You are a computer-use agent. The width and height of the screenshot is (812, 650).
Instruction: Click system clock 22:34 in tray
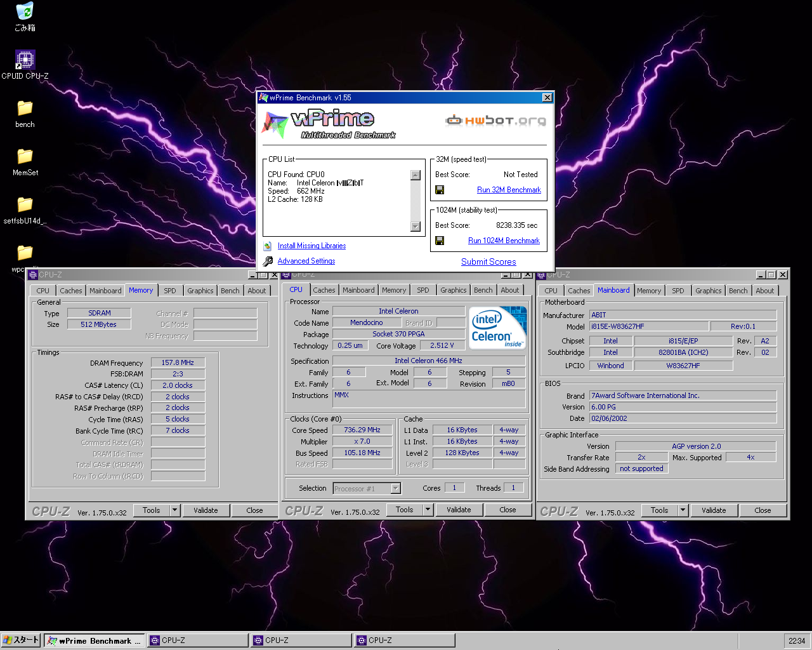(x=797, y=640)
